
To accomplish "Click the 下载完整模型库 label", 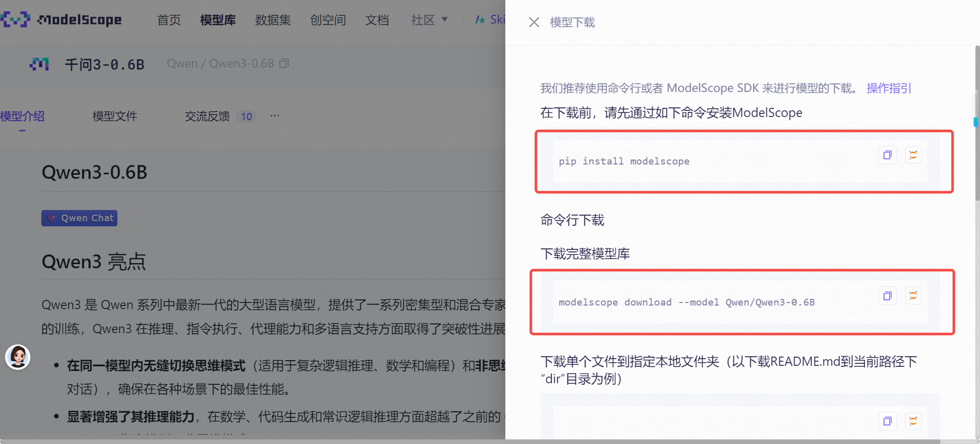I will [585, 254].
